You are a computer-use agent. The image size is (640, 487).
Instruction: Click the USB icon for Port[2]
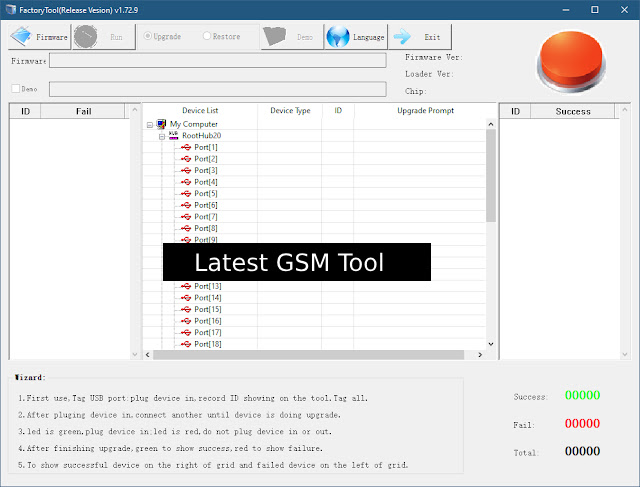pyautogui.click(x=186, y=159)
